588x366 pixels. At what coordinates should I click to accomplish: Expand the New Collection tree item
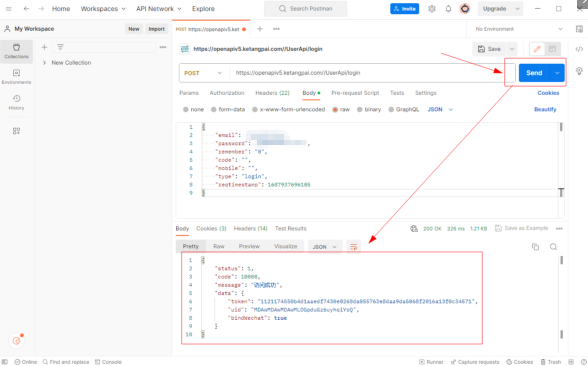tap(44, 63)
